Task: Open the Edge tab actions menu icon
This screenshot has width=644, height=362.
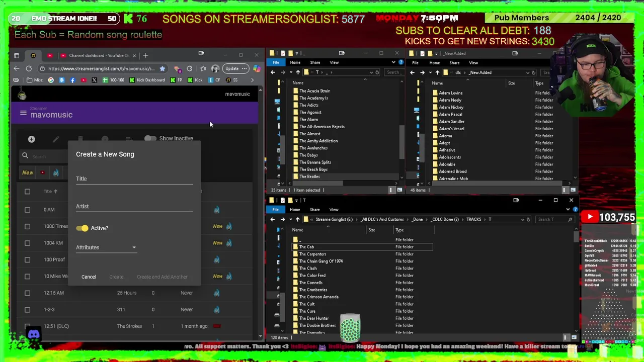Action: pyautogui.click(x=17, y=55)
